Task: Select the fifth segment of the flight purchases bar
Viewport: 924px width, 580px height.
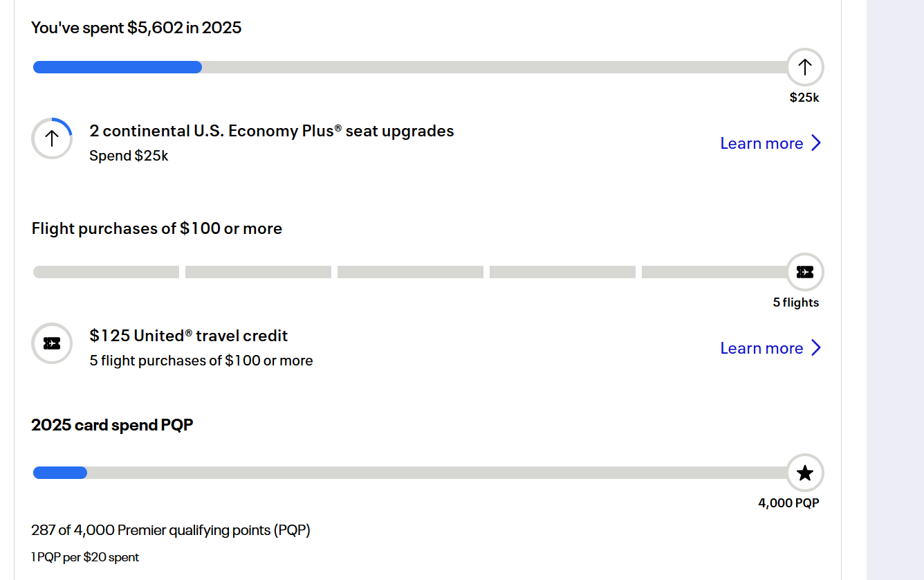Action: pos(714,272)
